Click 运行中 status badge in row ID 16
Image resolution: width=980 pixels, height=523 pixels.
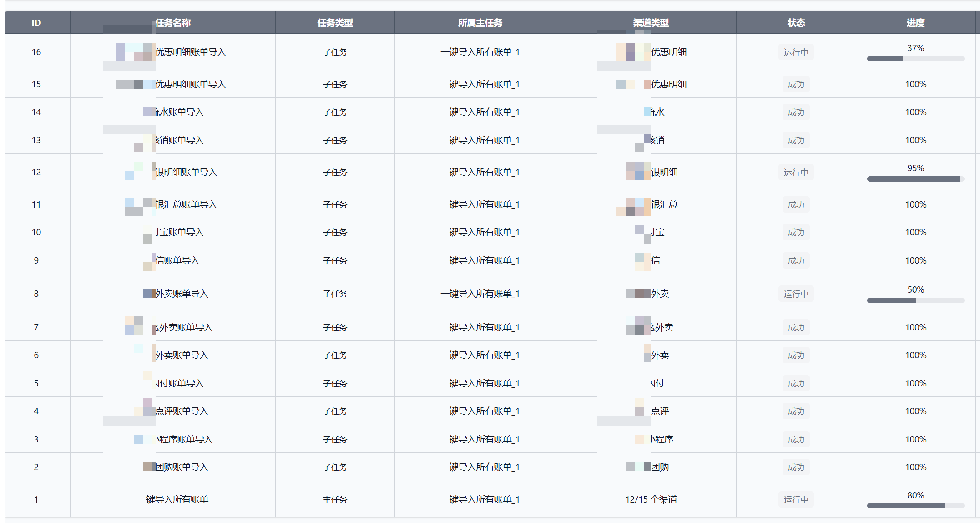796,52
